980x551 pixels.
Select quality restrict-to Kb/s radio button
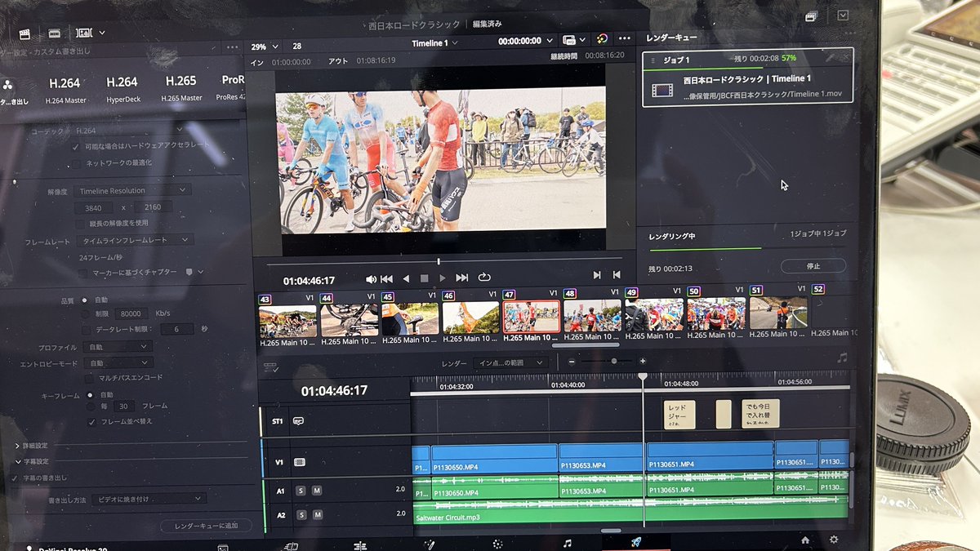(86, 313)
